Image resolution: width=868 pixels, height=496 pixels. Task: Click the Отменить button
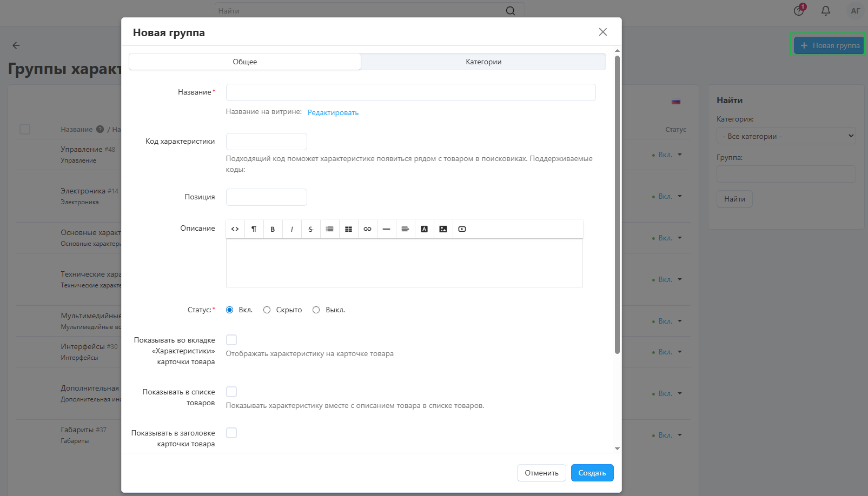click(541, 473)
